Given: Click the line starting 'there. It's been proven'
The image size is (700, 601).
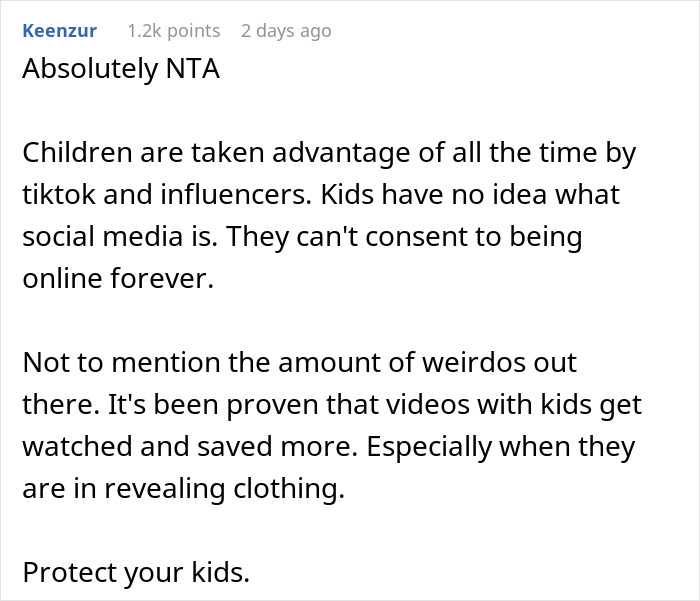Looking at the screenshot, I should coord(332,405).
